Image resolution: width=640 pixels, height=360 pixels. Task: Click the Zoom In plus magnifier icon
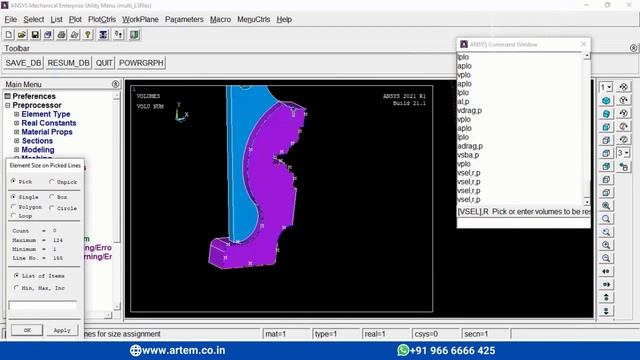pos(606,245)
